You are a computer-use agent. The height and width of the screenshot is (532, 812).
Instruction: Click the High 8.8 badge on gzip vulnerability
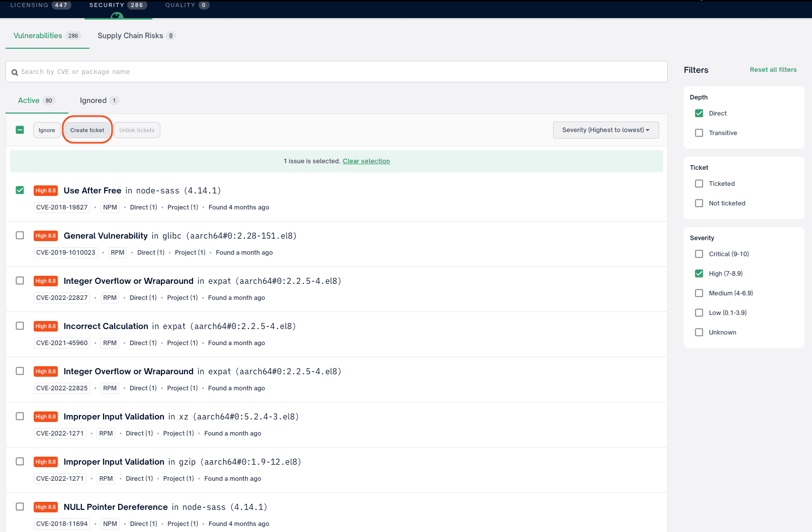coord(46,462)
